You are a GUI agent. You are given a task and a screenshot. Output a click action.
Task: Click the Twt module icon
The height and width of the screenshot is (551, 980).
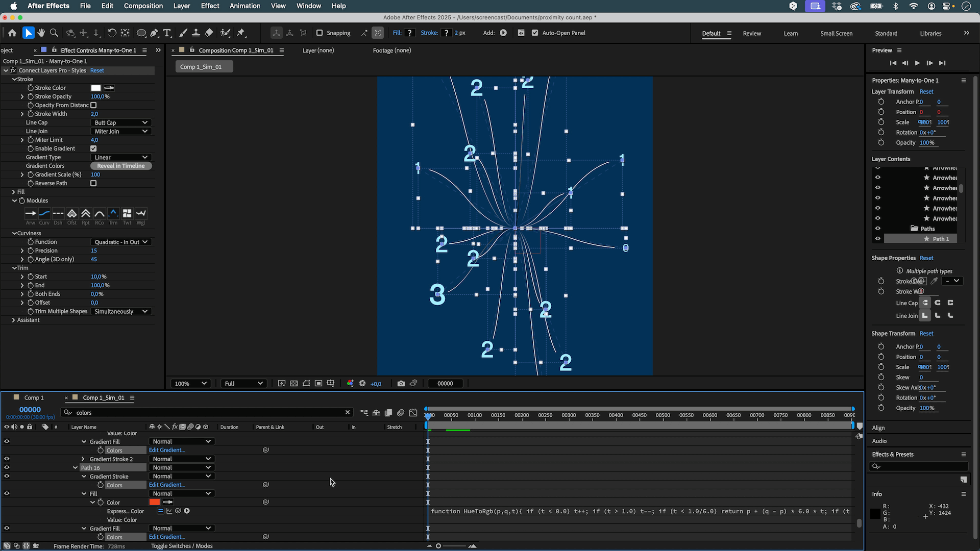click(127, 213)
